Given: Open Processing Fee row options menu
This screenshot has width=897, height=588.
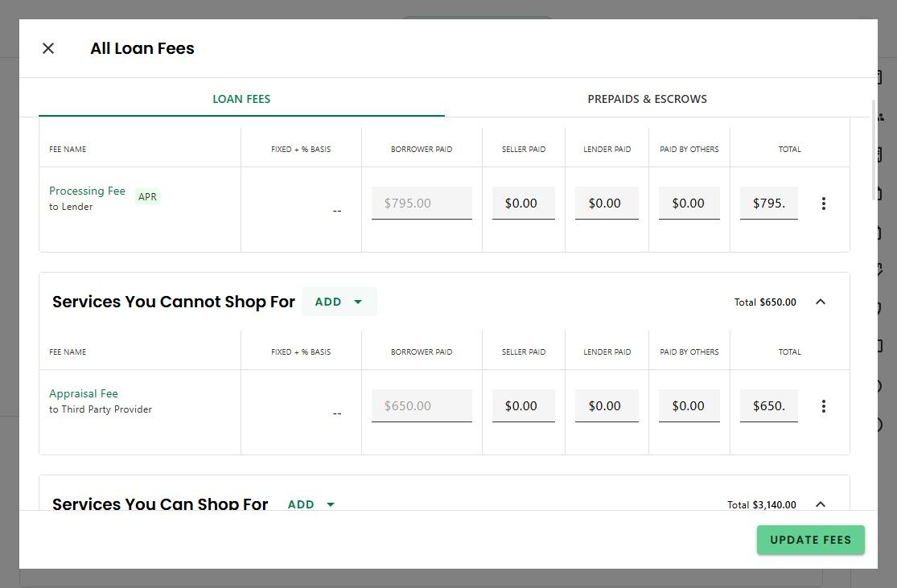Looking at the screenshot, I should pyautogui.click(x=823, y=204).
